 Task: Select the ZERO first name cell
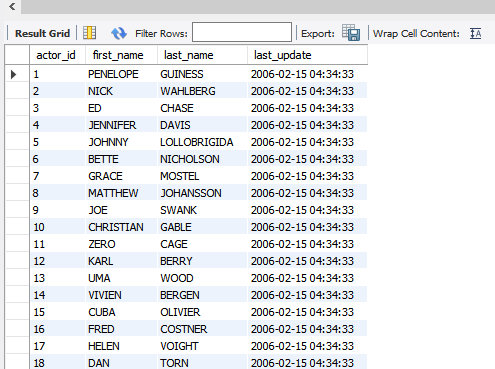click(x=121, y=244)
